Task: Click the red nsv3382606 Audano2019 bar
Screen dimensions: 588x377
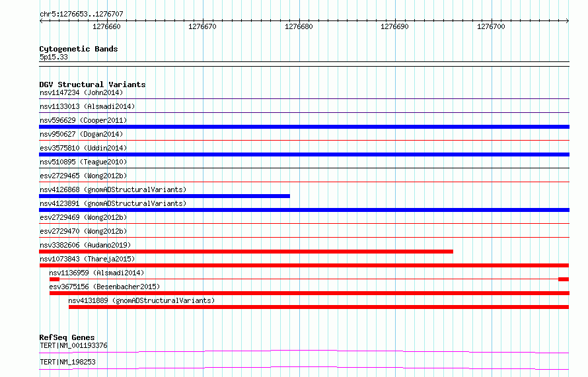Action: pyautogui.click(x=246, y=252)
